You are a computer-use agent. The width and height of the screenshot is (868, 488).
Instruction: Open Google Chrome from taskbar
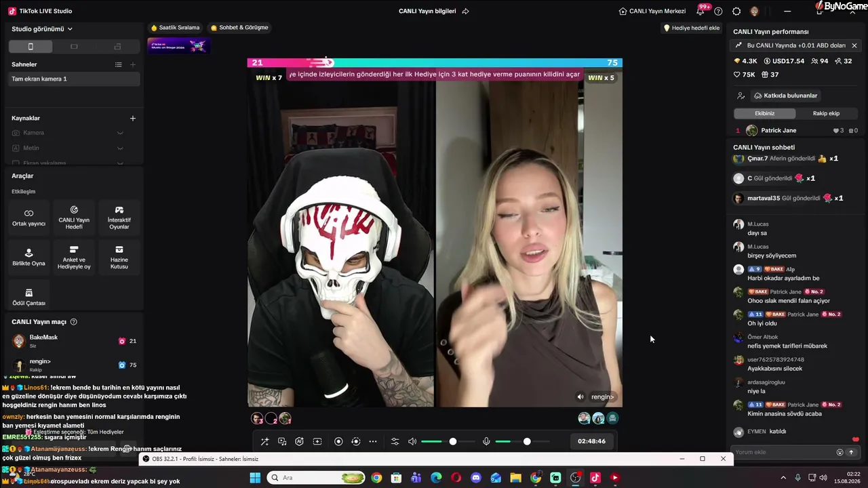(x=376, y=478)
